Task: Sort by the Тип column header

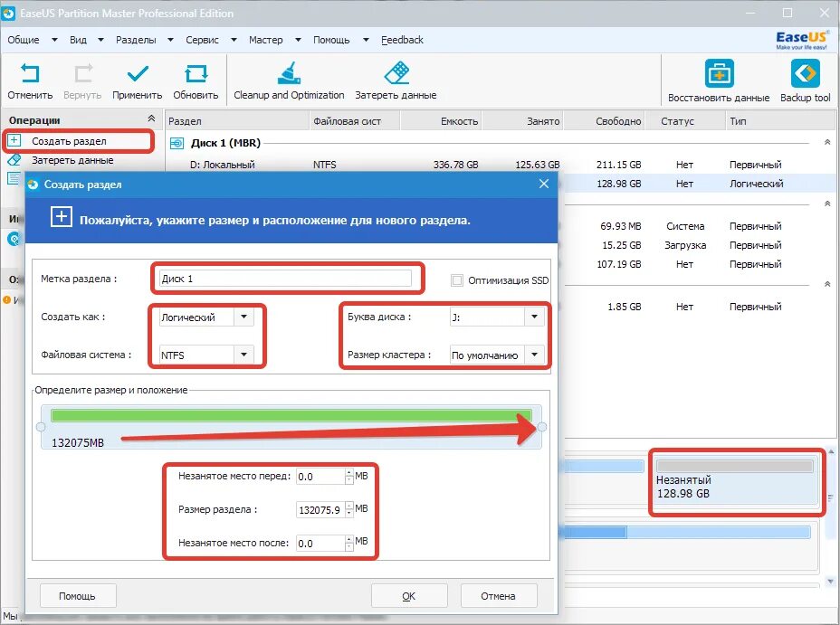Action: 780,121
